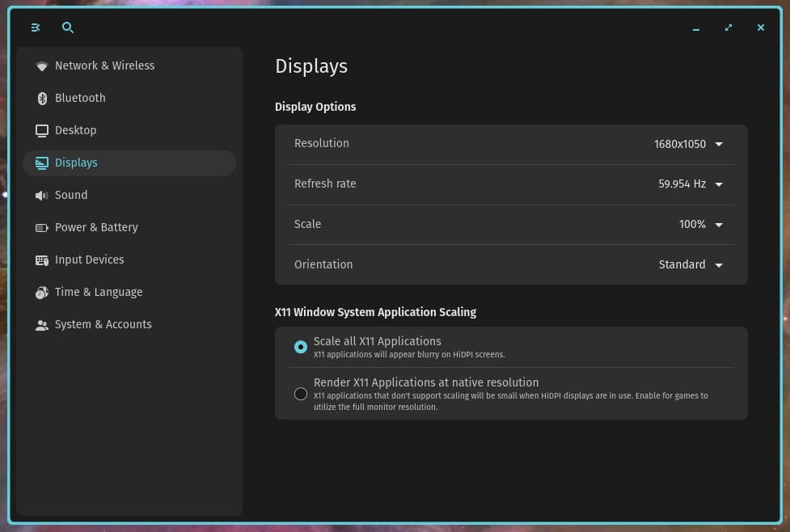Click the Time & Language clock icon
Screen dimensions: 790x532
42,292
